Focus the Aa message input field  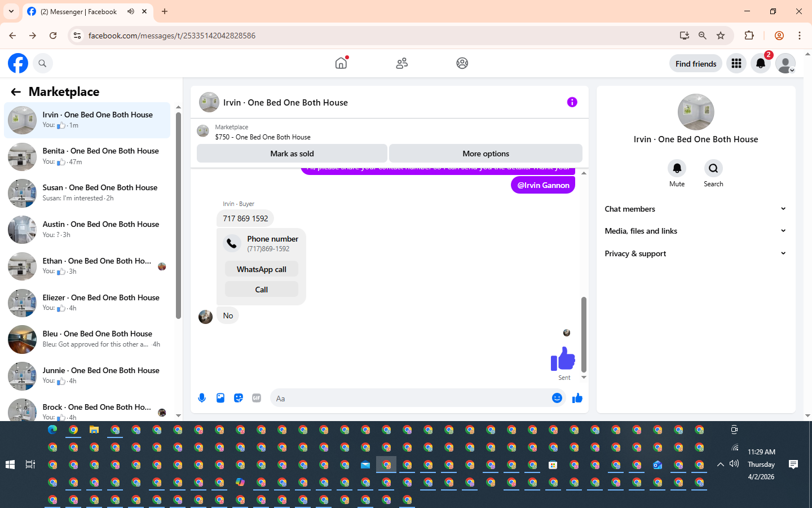411,398
